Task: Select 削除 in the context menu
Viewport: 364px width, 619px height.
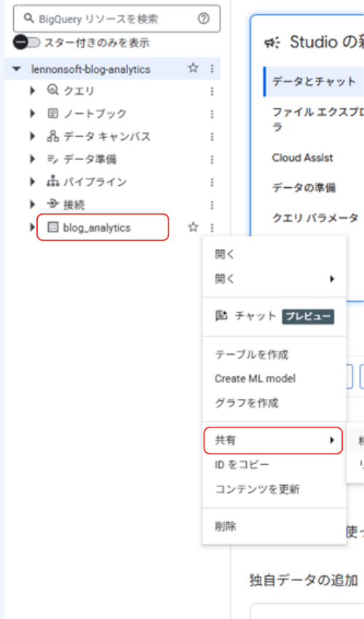Action: 274,527
